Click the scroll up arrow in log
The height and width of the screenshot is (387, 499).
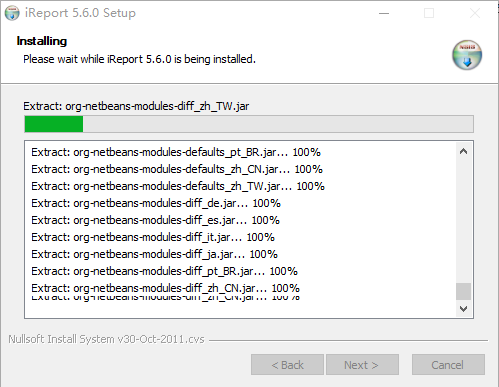coord(463,151)
